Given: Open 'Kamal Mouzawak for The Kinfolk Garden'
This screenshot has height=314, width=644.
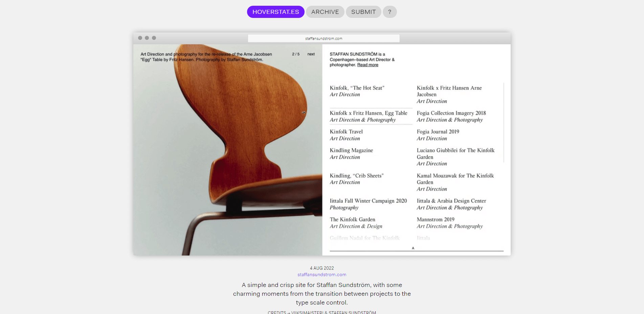Looking at the screenshot, I should click(x=455, y=179).
